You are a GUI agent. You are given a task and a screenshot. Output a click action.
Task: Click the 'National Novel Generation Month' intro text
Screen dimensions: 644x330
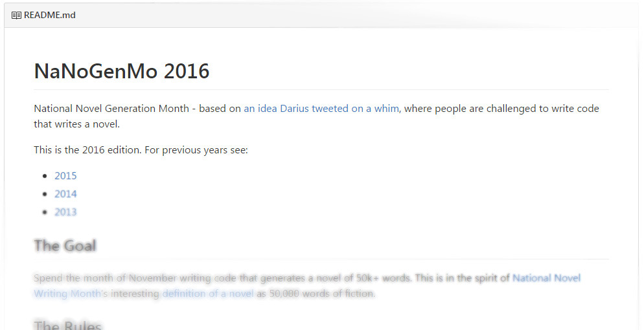pyautogui.click(x=111, y=109)
